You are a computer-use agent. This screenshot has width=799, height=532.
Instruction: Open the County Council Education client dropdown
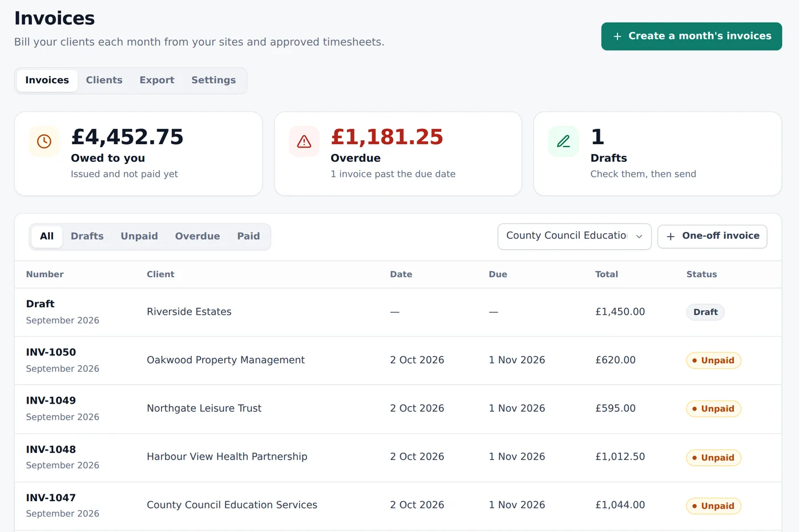click(x=574, y=236)
